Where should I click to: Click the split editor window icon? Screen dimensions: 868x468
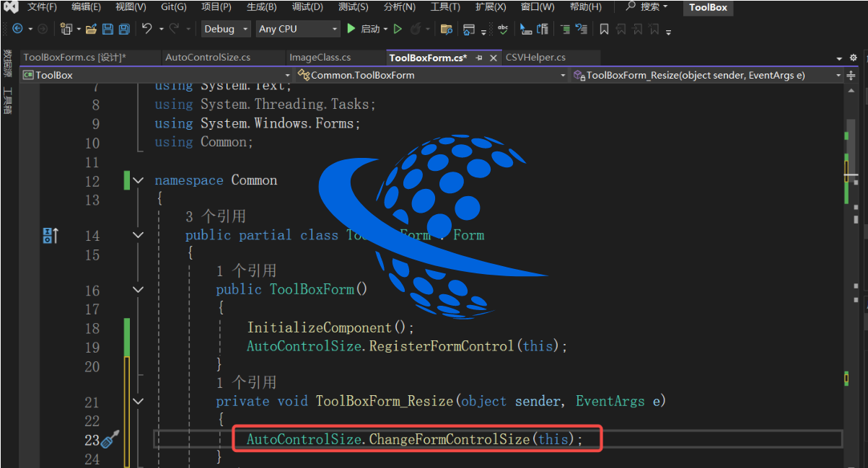point(851,75)
